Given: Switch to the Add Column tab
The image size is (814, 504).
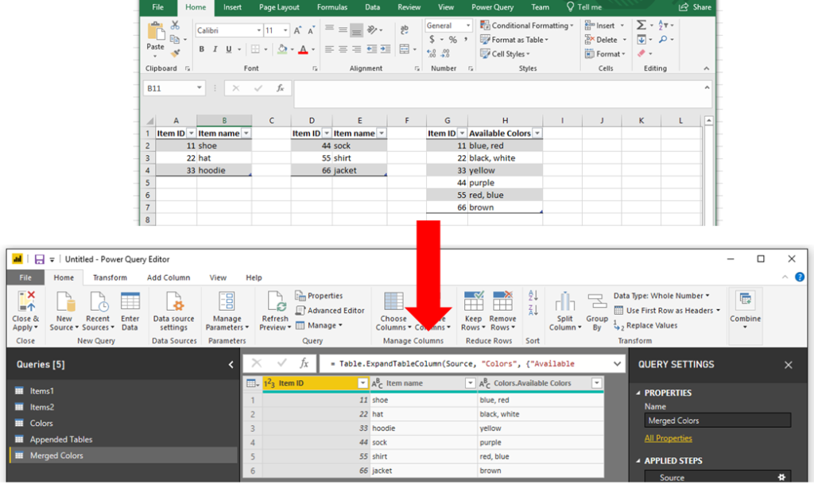Looking at the screenshot, I should tap(168, 277).
